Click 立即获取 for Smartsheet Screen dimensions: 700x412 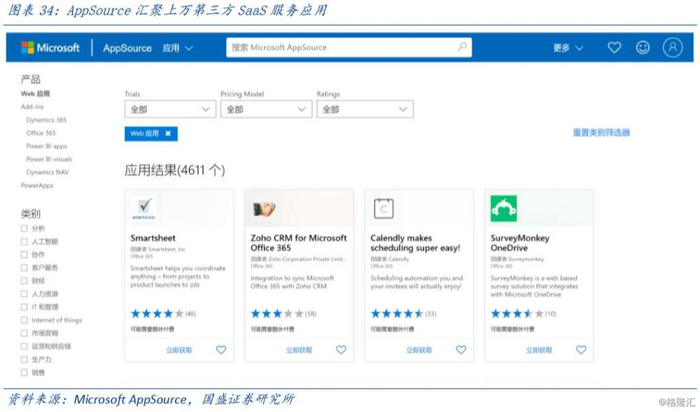179,350
